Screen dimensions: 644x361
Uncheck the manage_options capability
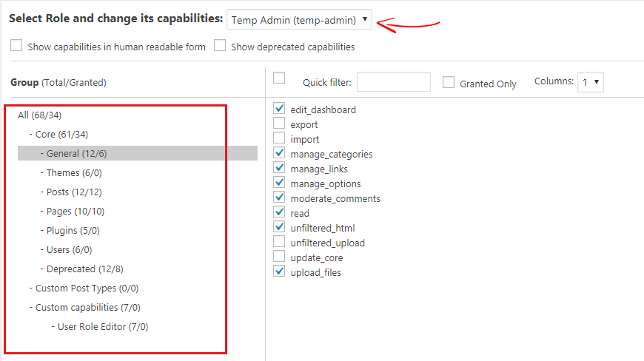tap(279, 183)
